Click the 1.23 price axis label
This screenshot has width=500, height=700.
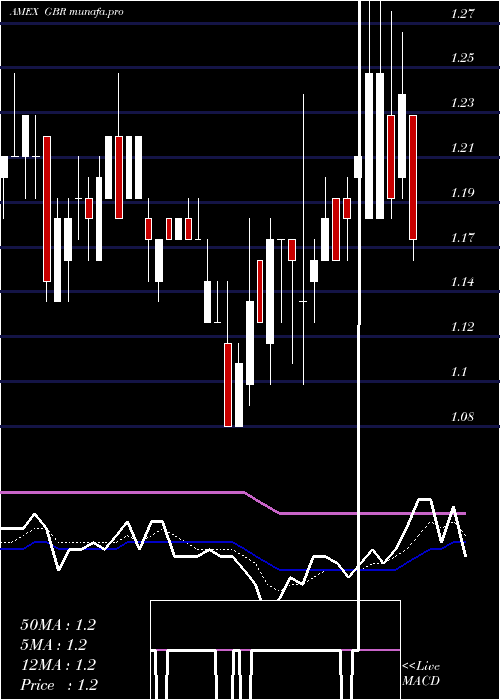pos(462,103)
